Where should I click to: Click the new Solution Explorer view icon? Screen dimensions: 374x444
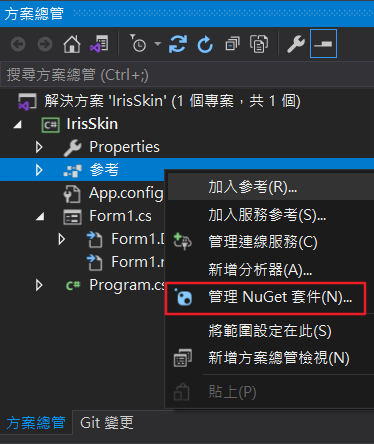pyautogui.click(x=183, y=358)
